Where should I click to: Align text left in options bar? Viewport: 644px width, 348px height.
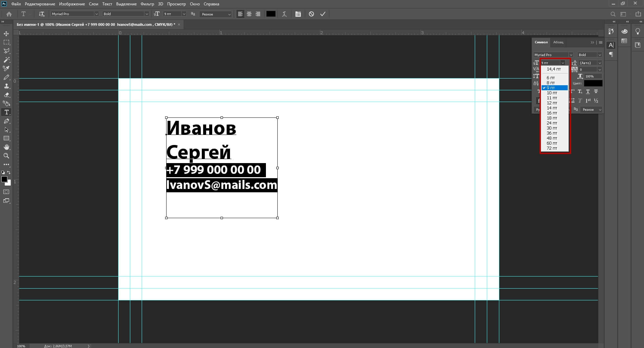(x=240, y=14)
